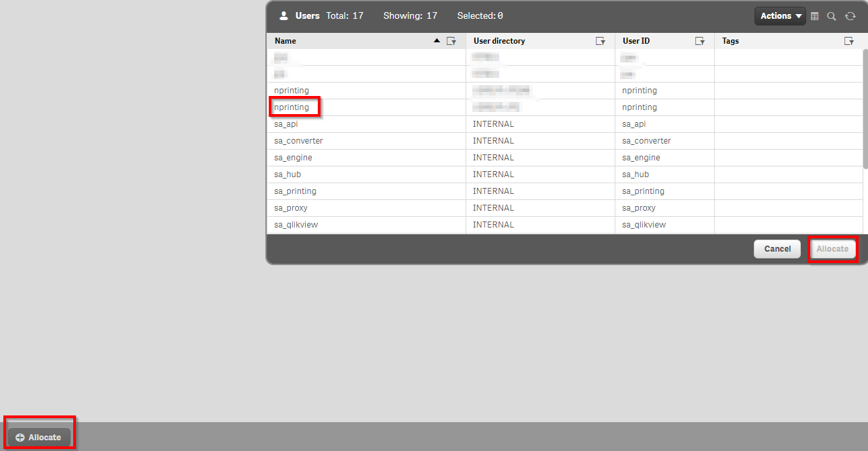Click the Allocate button at the bottom left

point(39,437)
